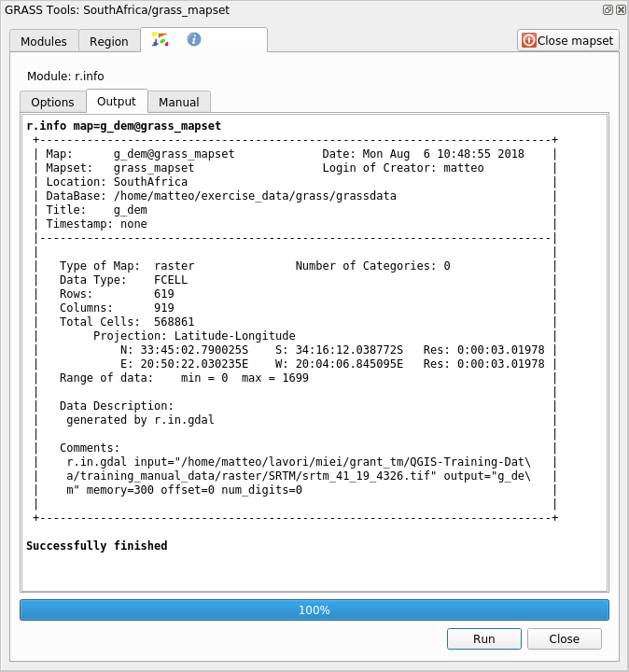
Task: Click the colorful raster icon in module tab
Action: click(160, 39)
